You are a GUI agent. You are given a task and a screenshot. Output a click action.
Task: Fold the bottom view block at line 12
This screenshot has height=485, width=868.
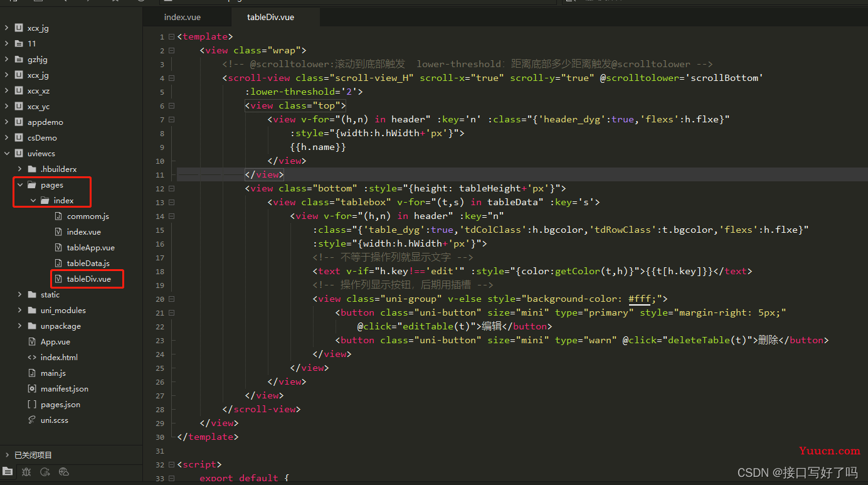point(171,189)
